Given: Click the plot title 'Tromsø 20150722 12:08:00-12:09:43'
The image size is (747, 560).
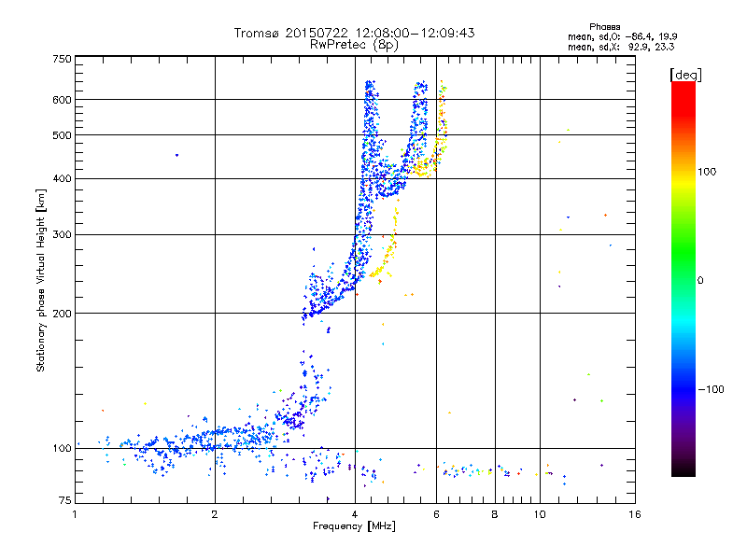Looking at the screenshot, I should click(x=354, y=33).
